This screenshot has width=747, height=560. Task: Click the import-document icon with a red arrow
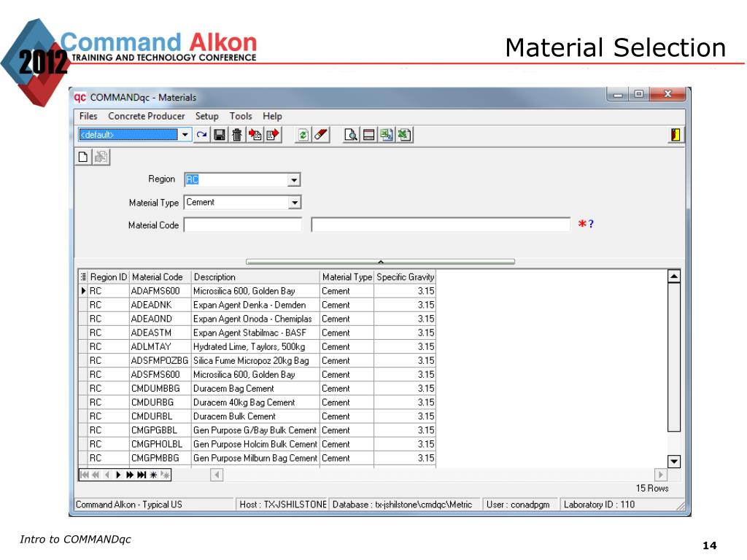click(x=255, y=135)
